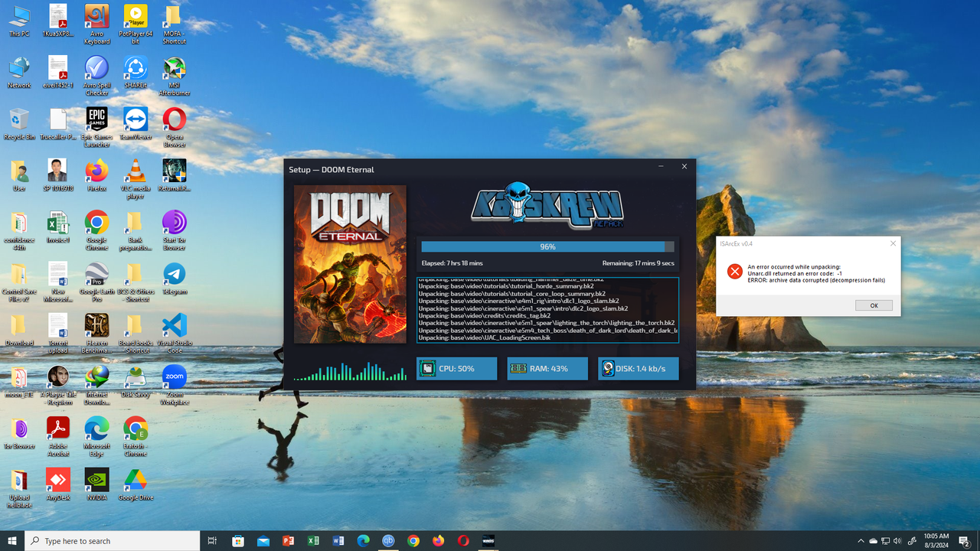The image size is (980, 551).
Task: Select the Google Drive desktop icon
Action: [136, 484]
